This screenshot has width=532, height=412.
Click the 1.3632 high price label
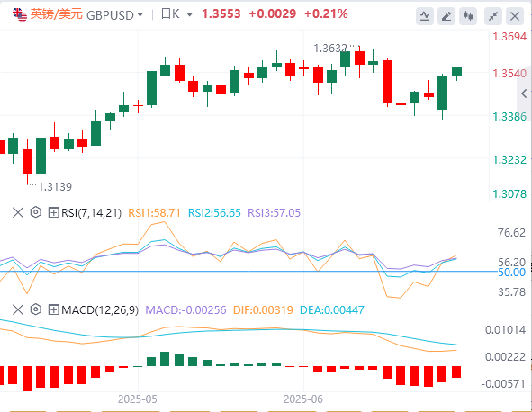coord(330,49)
